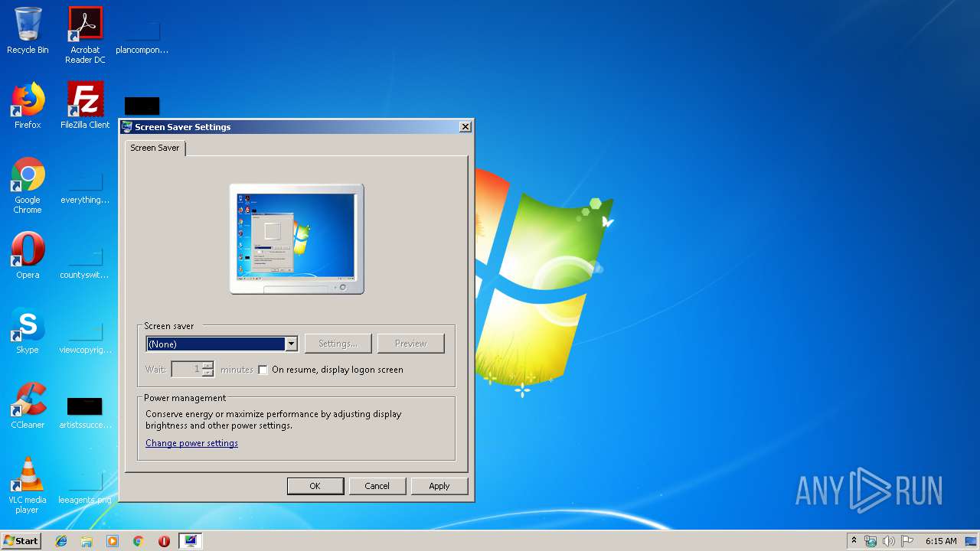
Task: Open Internet Explorer in taskbar
Action: 61,541
